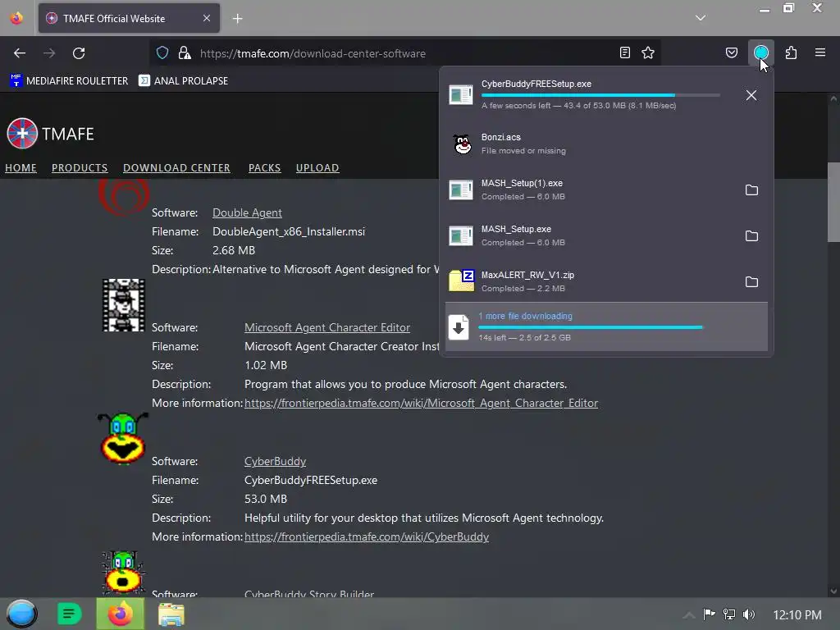Open the Pocket save icon

click(x=731, y=52)
